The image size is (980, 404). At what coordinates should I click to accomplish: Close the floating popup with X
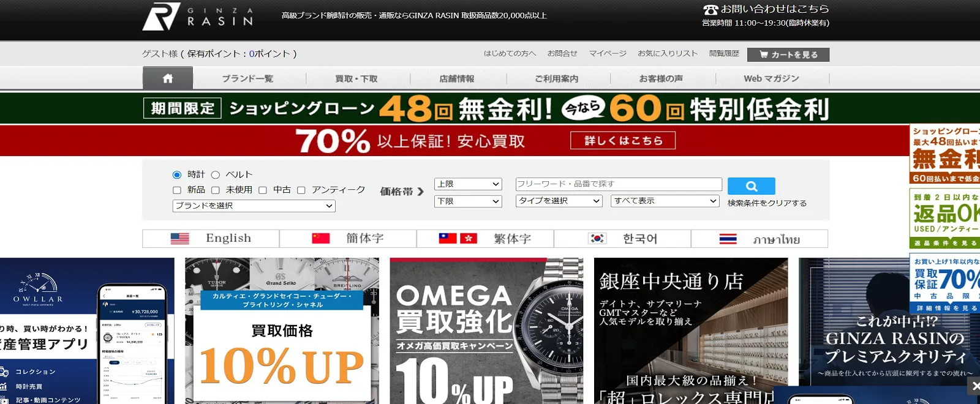(x=974, y=386)
